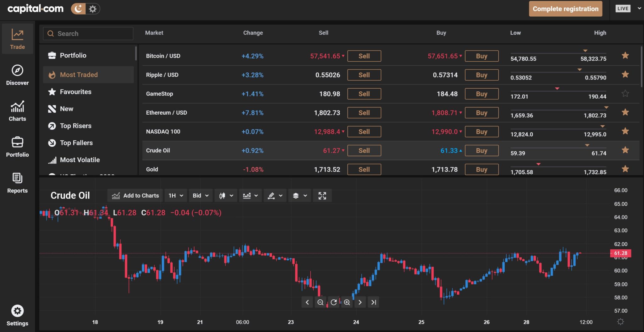644x332 pixels.
Task: Click the Search markets field
Action: (88, 33)
